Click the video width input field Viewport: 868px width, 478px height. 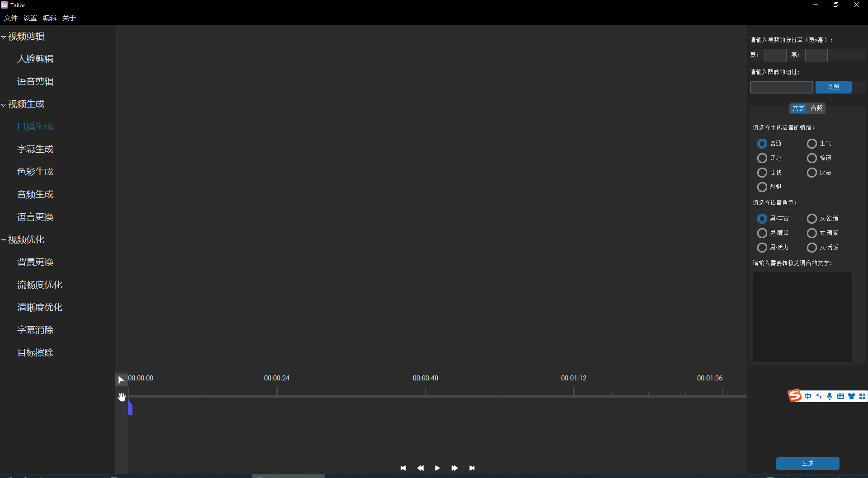pos(775,55)
